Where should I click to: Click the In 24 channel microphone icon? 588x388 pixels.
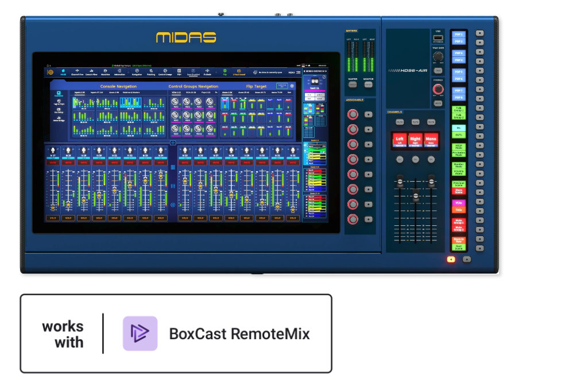click(x=161, y=151)
